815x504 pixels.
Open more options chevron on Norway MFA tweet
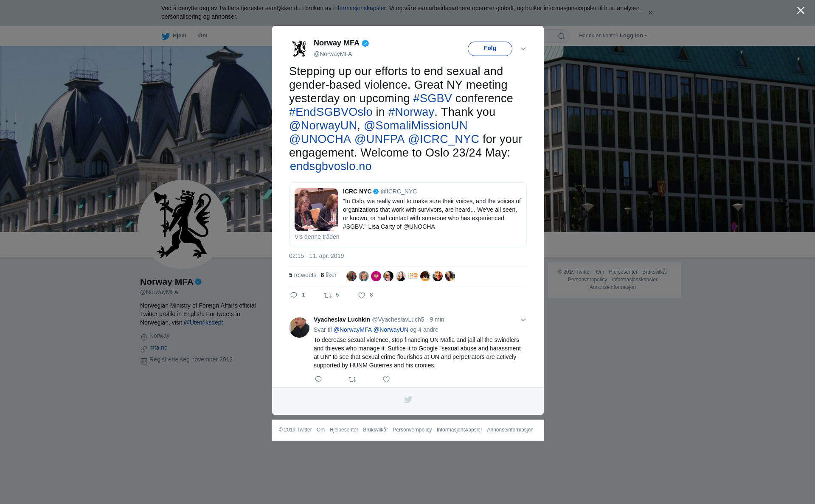pyautogui.click(x=523, y=49)
